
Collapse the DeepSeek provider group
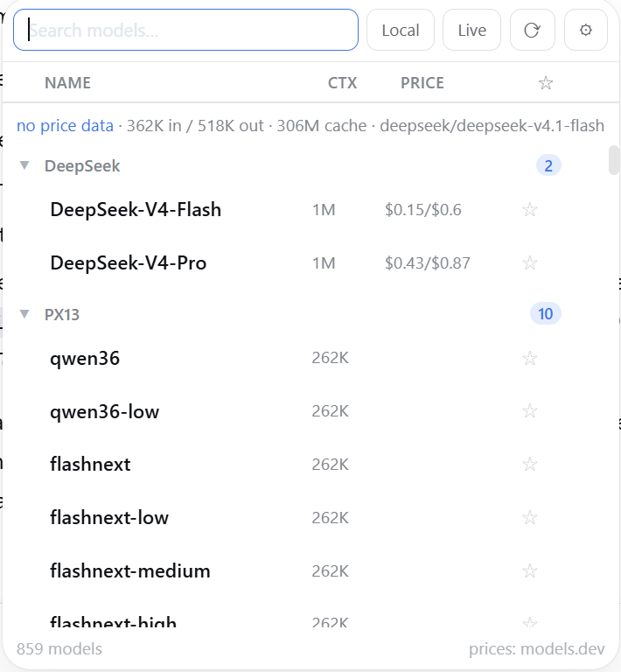pos(24,165)
